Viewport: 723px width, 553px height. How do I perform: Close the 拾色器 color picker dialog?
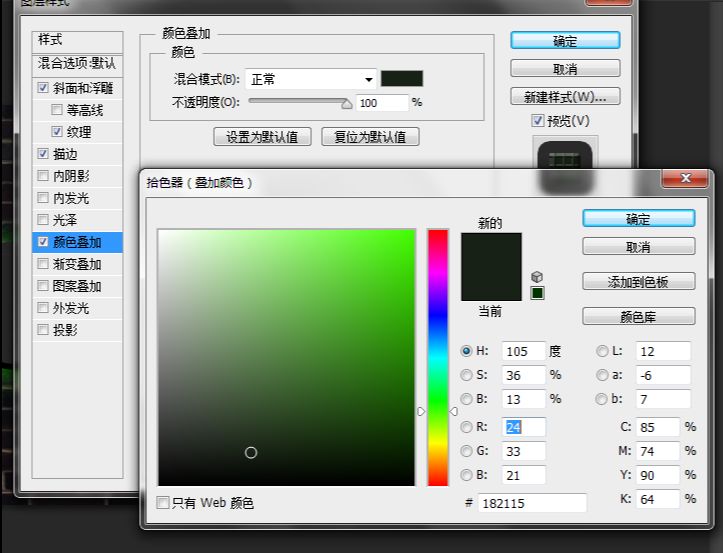(x=685, y=178)
